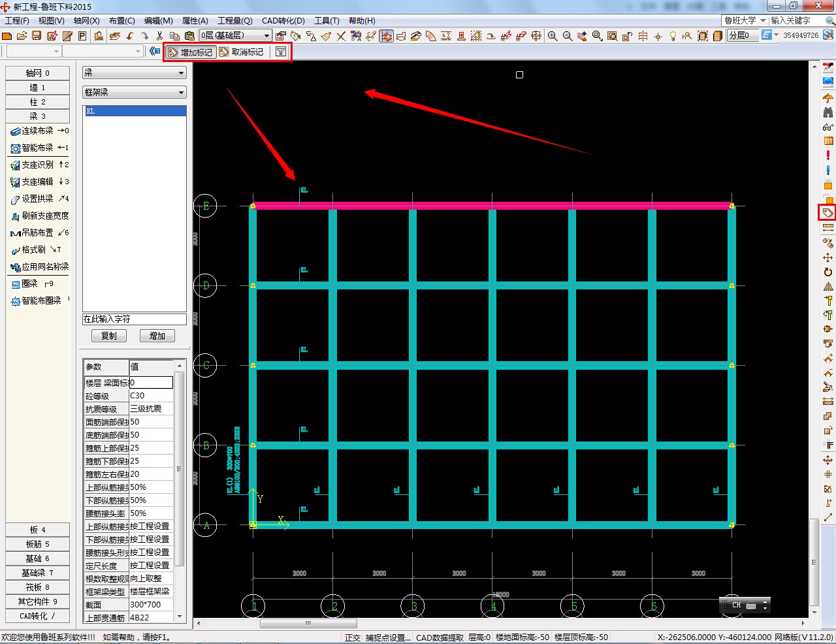Click 连续布梁 command
The width and height of the screenshot is (836, 644).
point(39,131)
